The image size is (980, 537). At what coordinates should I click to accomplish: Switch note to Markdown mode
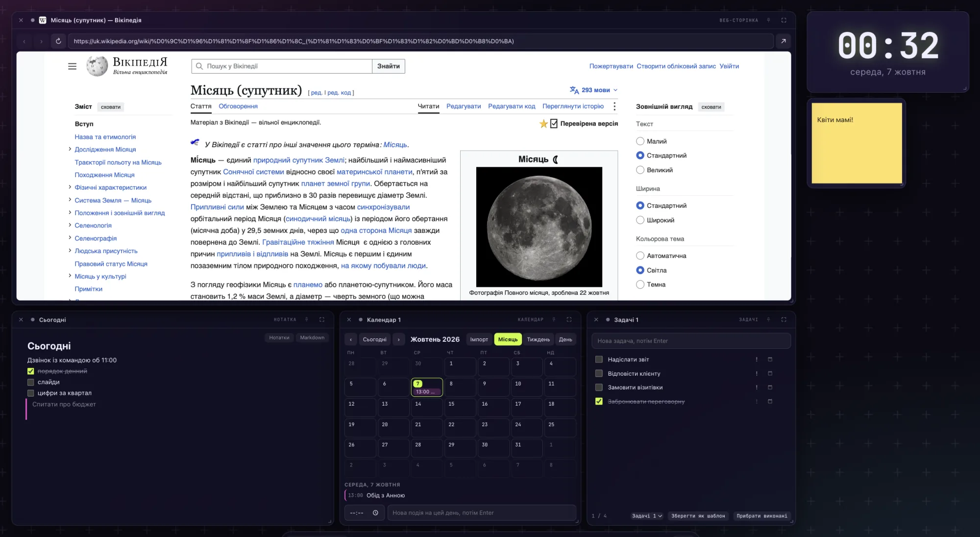(x=312, y=337)
